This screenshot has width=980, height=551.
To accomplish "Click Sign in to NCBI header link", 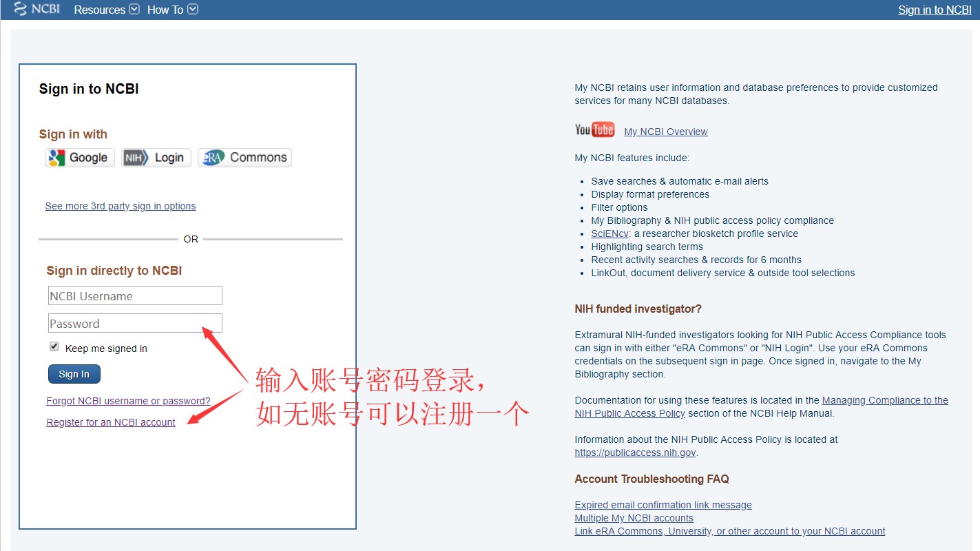I will click(935, 10).
